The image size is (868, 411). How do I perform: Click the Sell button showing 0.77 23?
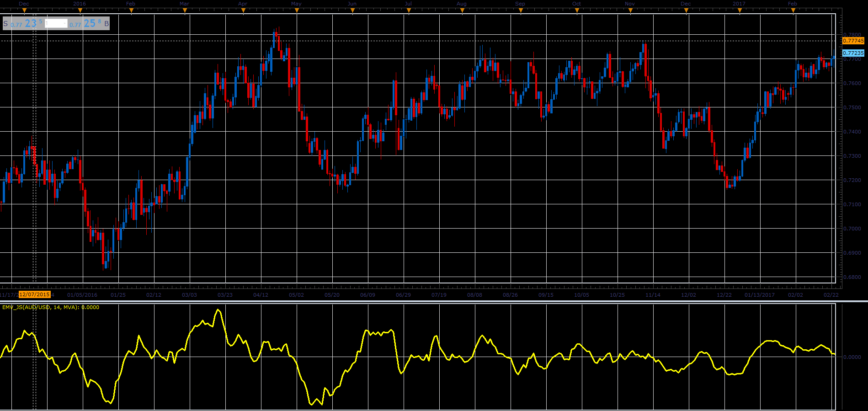(x=23, y=23)
